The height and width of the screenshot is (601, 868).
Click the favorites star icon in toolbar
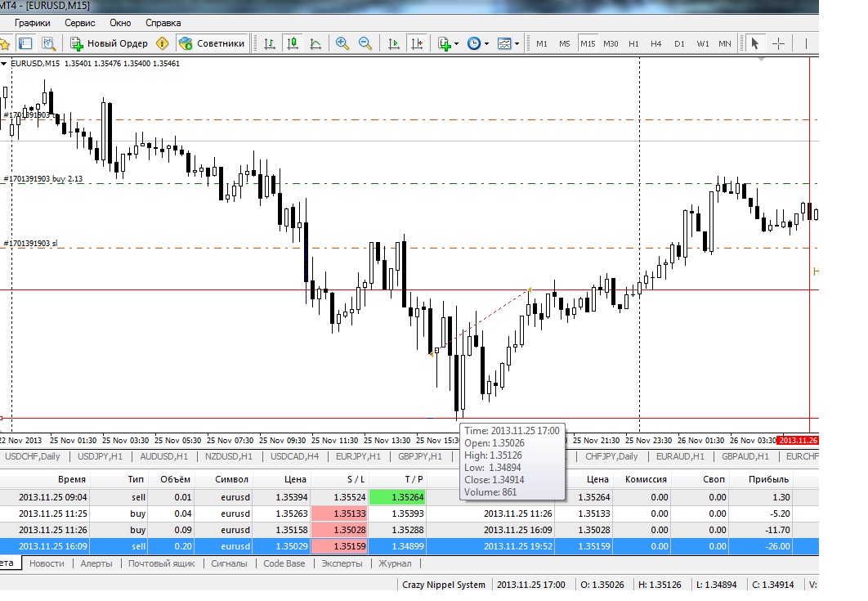click(4, 43)
